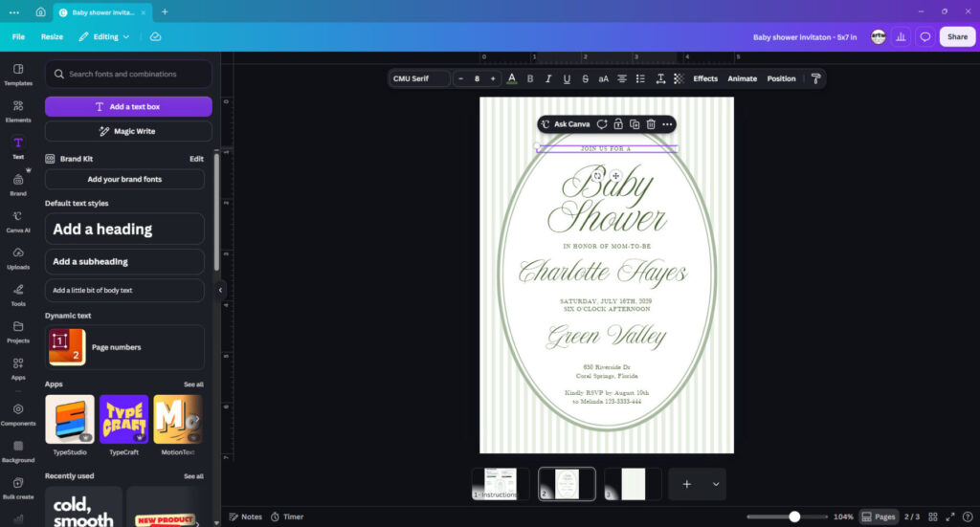This screenshot has height=527, width=980.
Task: Lock the selected text element
Action: click(618, 124)
